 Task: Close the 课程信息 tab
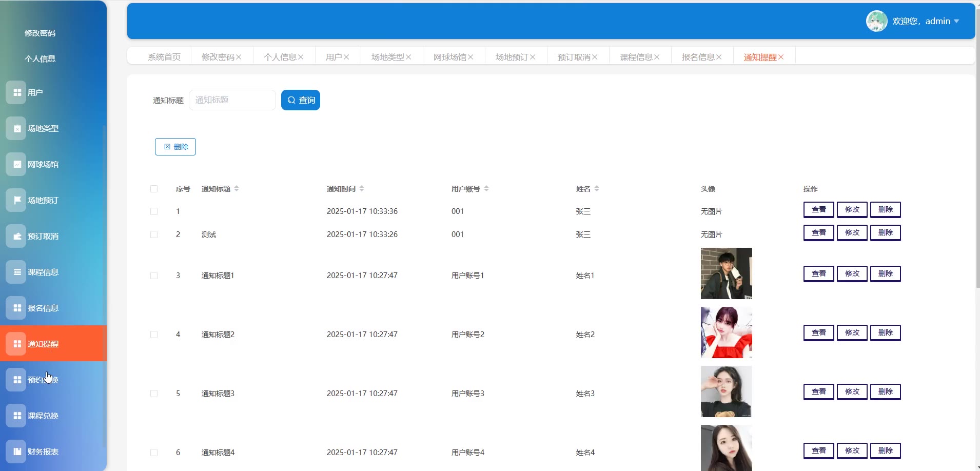[x=657, y=57]
